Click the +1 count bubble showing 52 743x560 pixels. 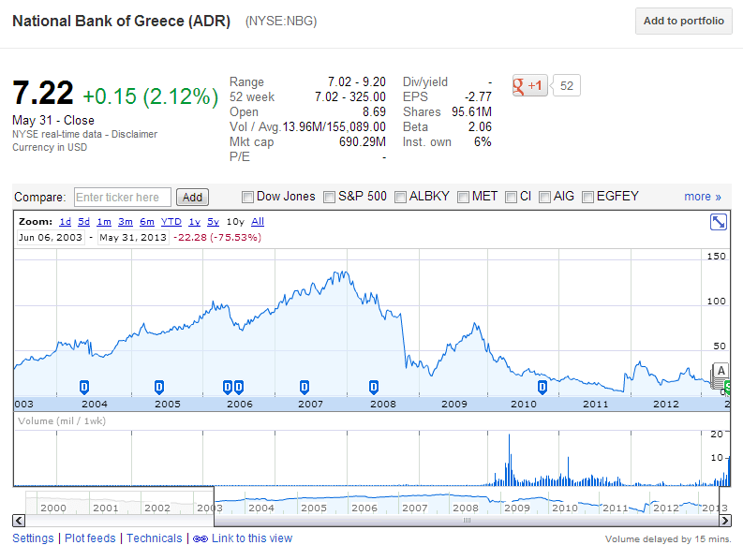[566, 86]
